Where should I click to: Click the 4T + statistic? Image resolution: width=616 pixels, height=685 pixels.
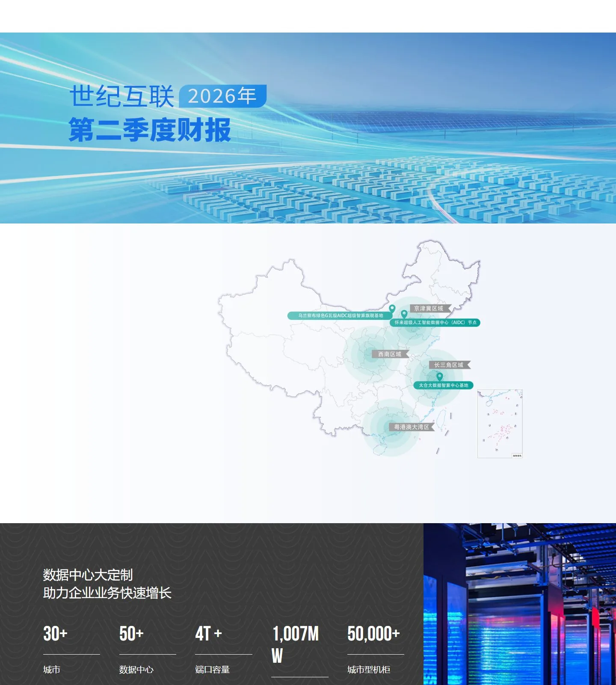(x=209, y=634)
